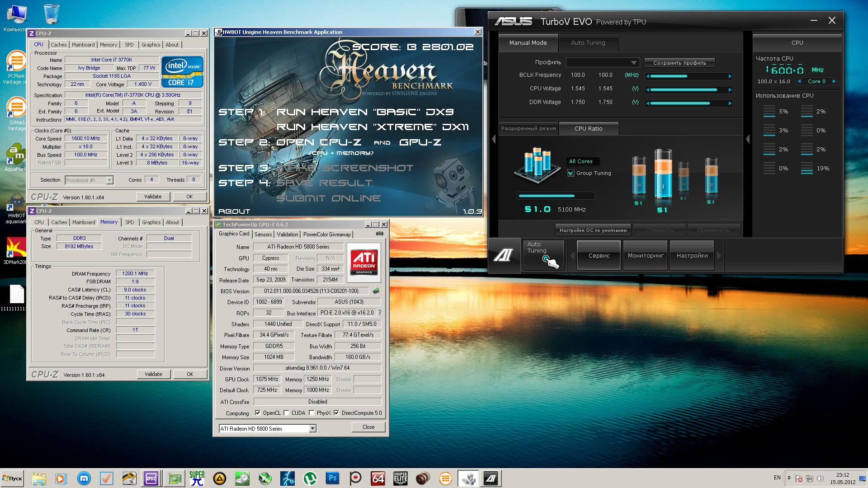868x488 pixels.
Task: Expand the Профиль dropdown in TurboV
Action: [x=603, y=62]
